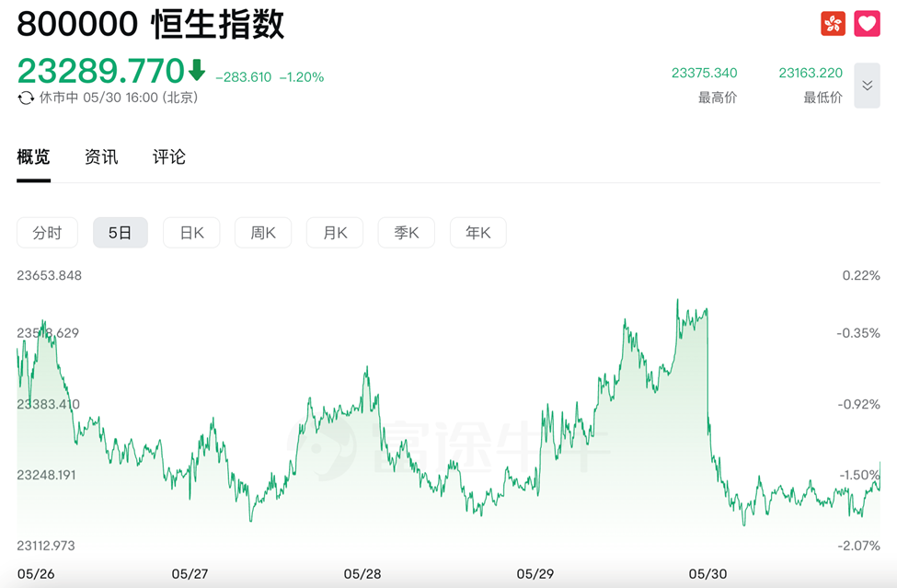This screenshot has width=897, height=588.
Task: Click the -0.35% axis label
Action: [x=858, y=333]
